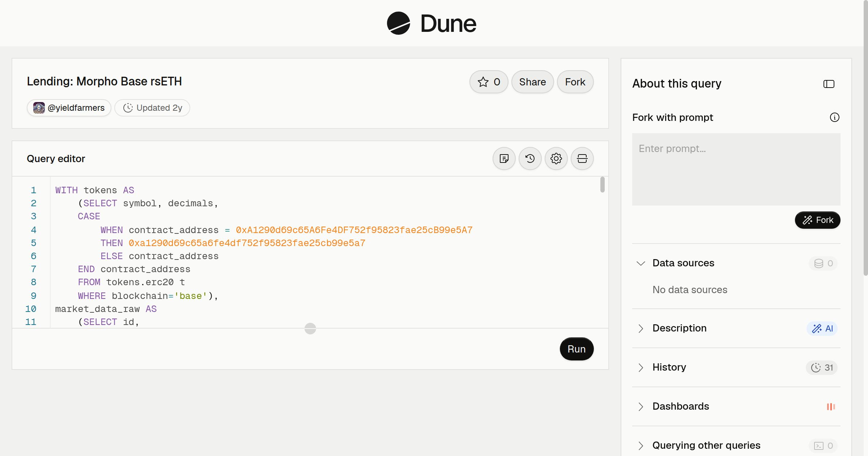Screen dimensions: 868x456
Task: Click the Dune logo icon
Action: pyautogui.click(x=398, y=23)
